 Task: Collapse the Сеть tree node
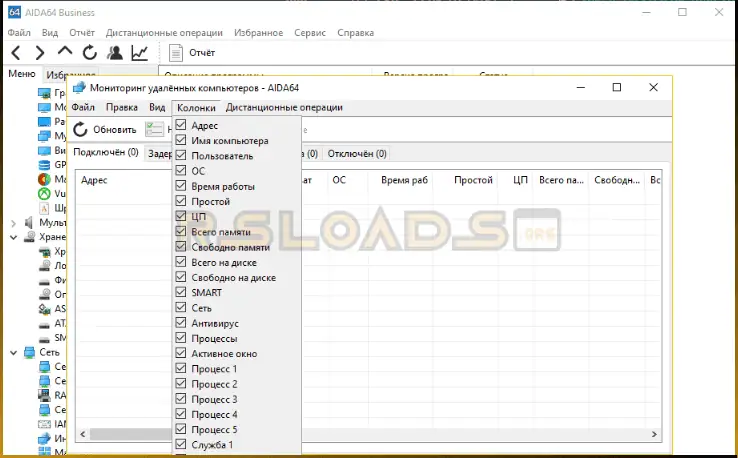(13, 352)
